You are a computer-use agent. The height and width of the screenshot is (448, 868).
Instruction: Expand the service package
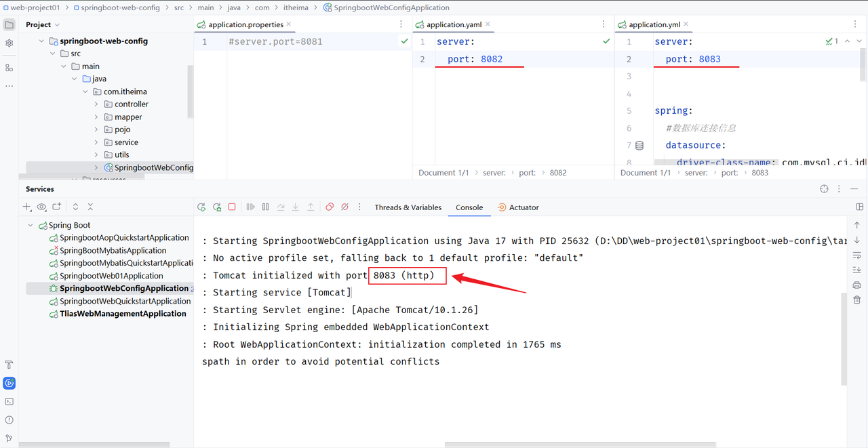tap(96, 142)
